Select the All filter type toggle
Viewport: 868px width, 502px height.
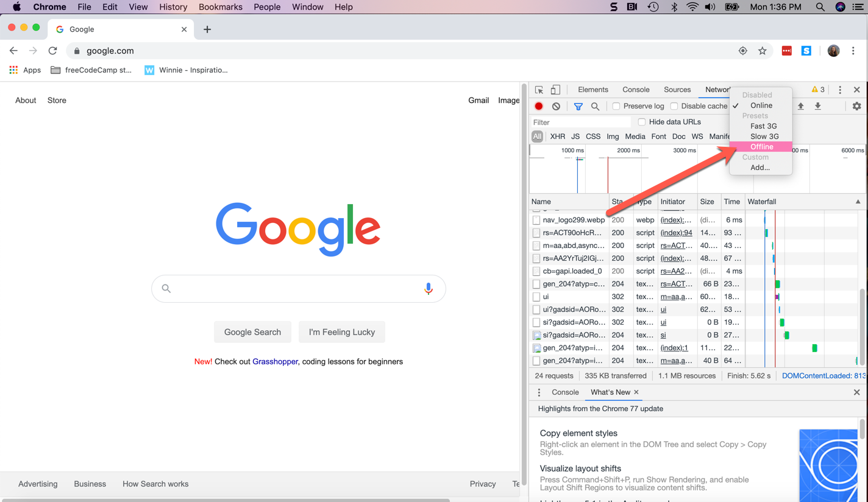click(537, 136)
